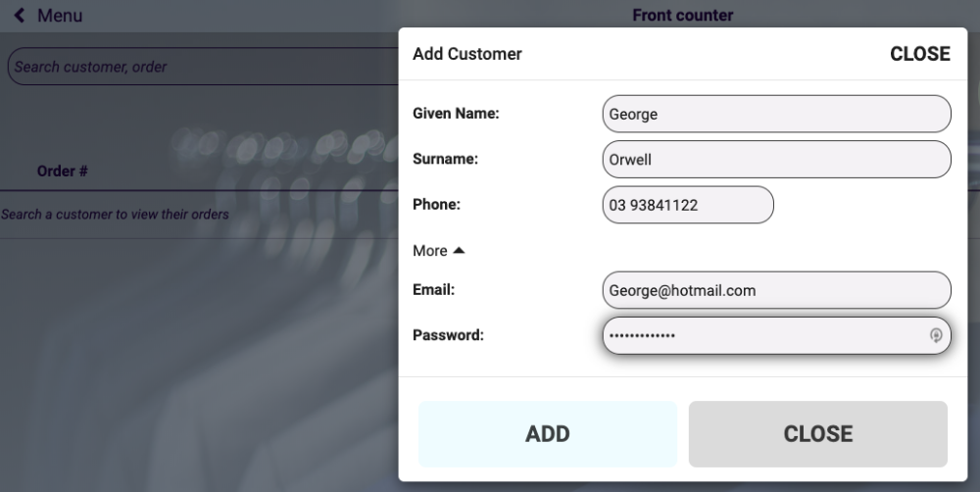Click the Email label text
The height and width of the screenshot is (492, 980).
click(x=433, y=290)
